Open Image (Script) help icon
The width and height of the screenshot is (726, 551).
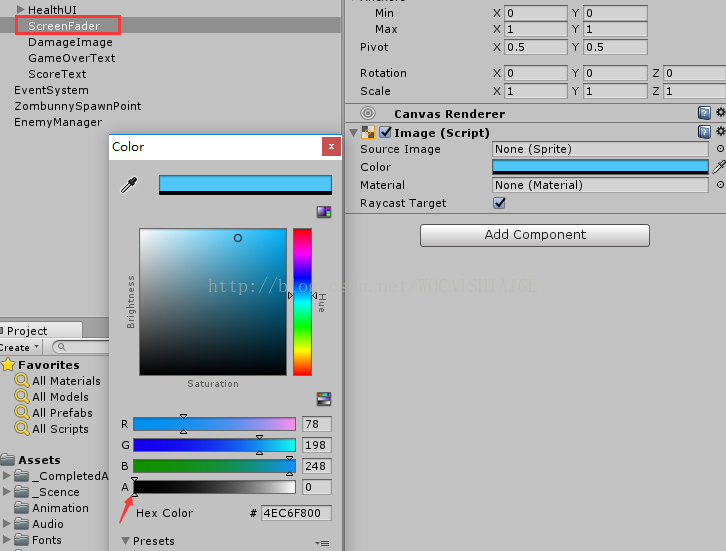coord(704,132)
